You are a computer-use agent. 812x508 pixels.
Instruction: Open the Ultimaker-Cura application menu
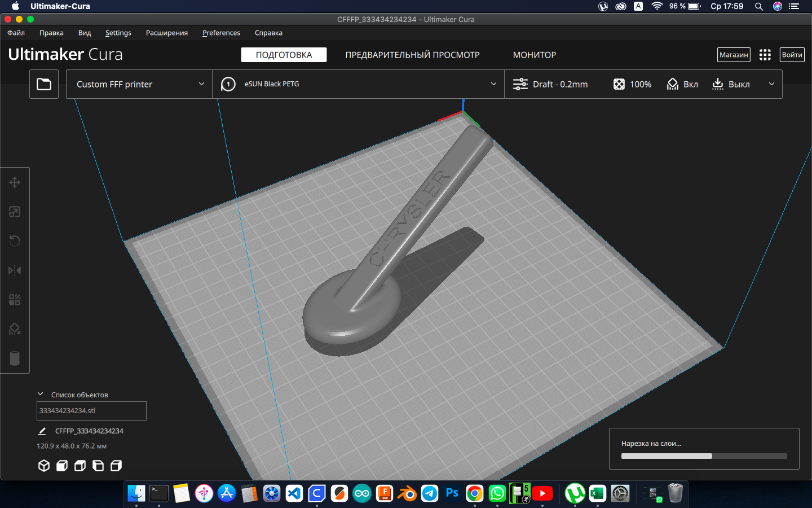pos(60,6)
